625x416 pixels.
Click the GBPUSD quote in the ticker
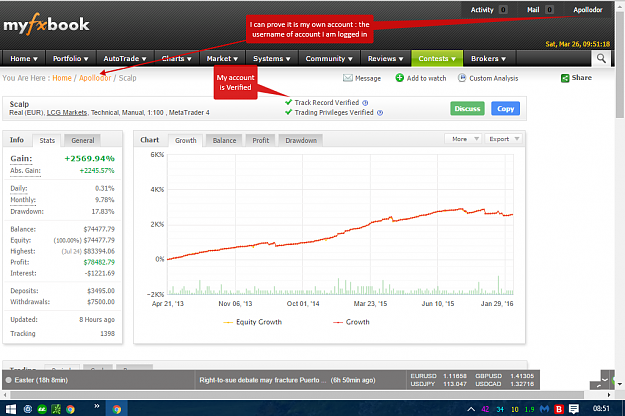click(x=504, y=376)
